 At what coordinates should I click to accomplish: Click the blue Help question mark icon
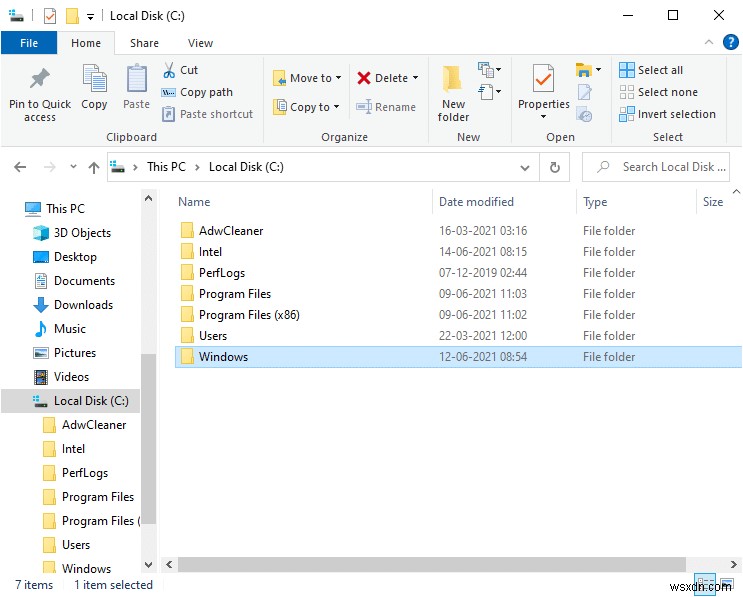(x=730, y=43)
